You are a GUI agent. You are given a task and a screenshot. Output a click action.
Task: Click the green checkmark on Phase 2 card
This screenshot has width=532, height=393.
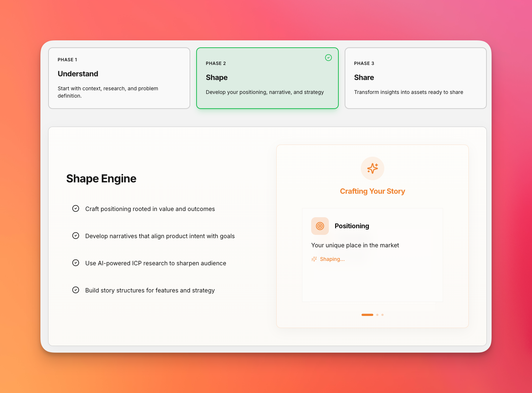pyautogui.click(x=328, y=58)
